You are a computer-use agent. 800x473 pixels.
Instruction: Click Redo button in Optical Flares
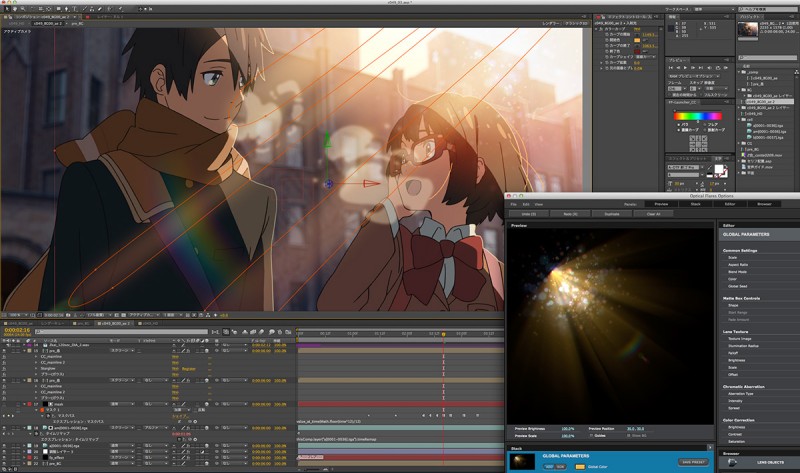point(570,214)
